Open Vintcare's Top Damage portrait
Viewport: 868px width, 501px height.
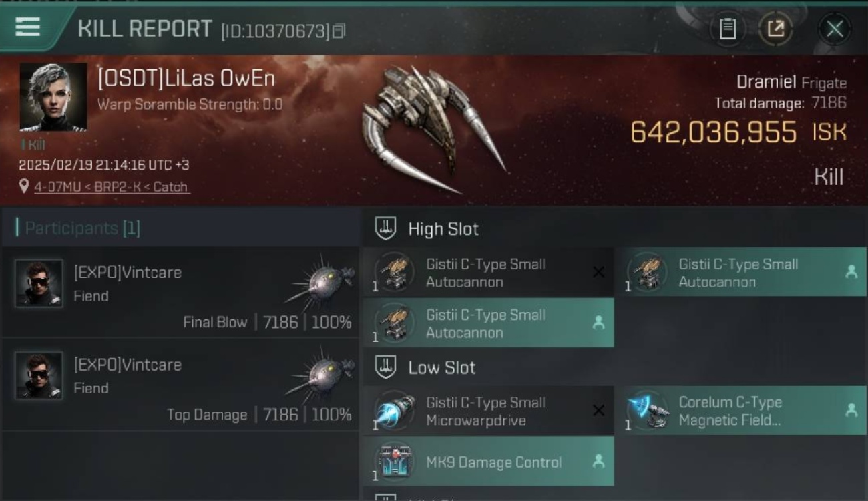coord(39,375)
